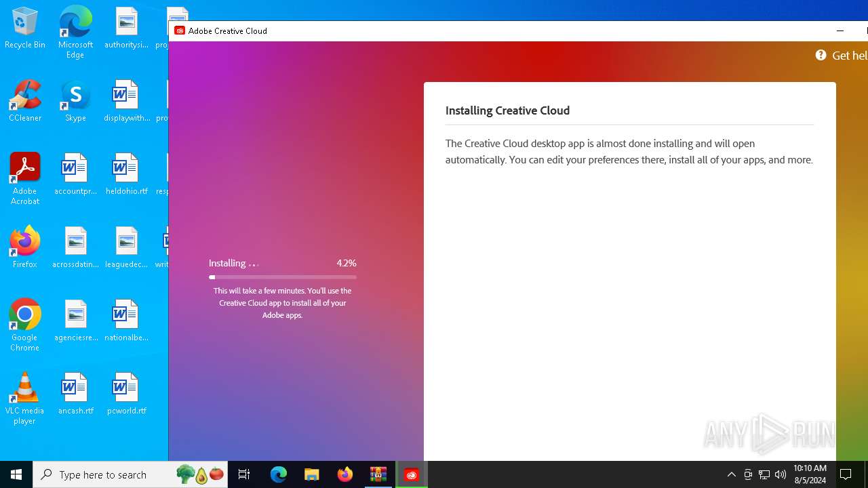Click the installation progress bar
Viewport: 868px width, 488px height.
pos(283,277)
